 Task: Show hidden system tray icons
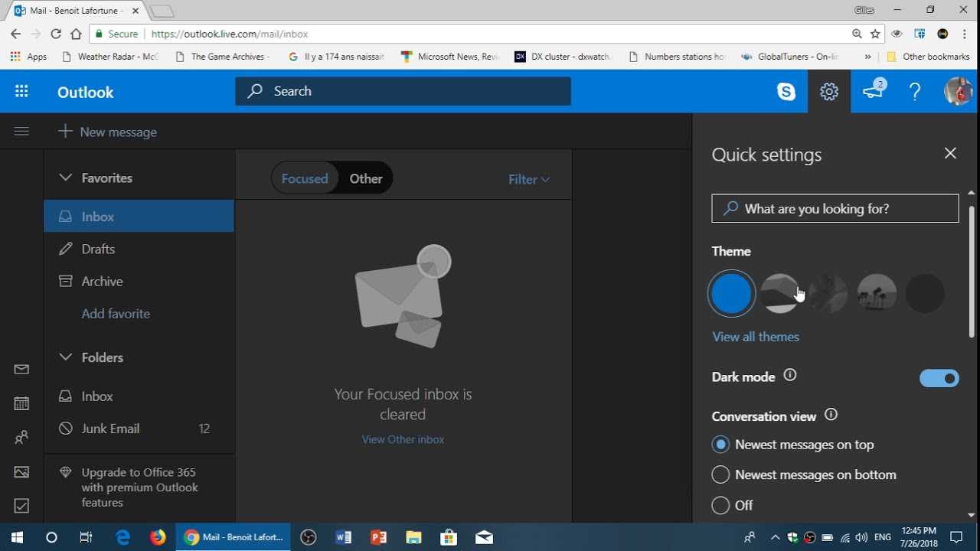[775, 537]
